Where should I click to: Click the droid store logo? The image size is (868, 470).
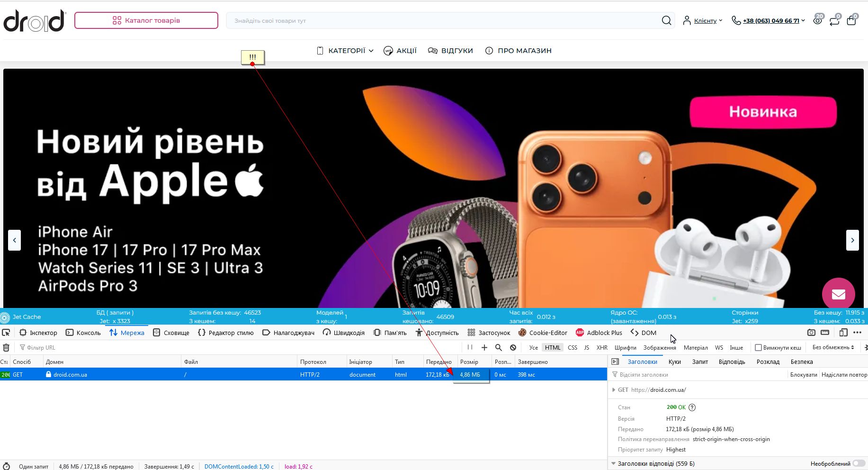(35, 21)
